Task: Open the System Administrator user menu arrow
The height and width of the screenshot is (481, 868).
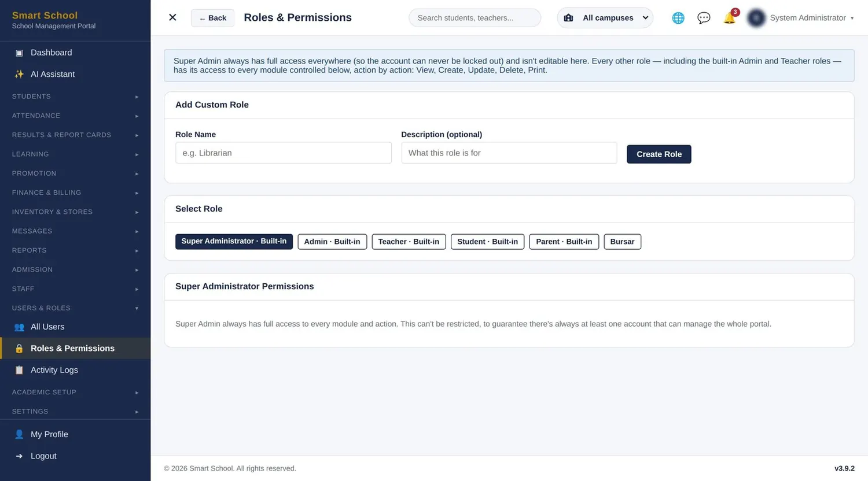Action: (852, 18)
